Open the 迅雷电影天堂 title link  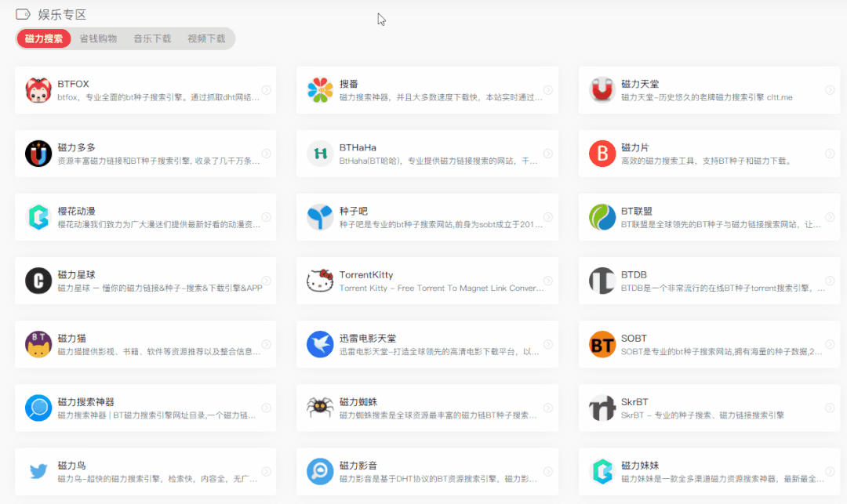(x=368, y=339)
